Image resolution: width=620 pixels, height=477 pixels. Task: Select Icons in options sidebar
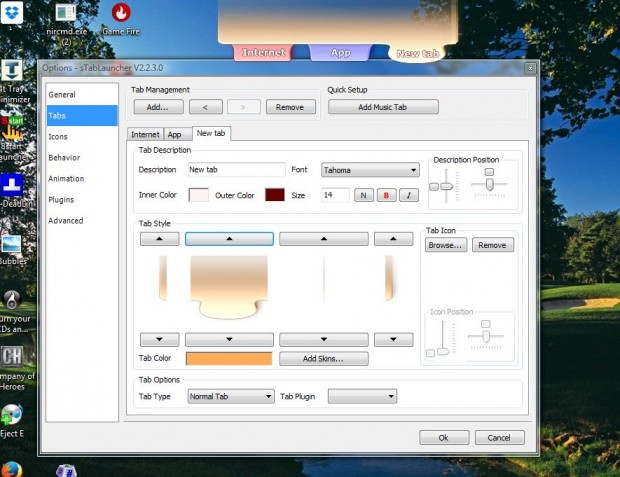[82, 136]
